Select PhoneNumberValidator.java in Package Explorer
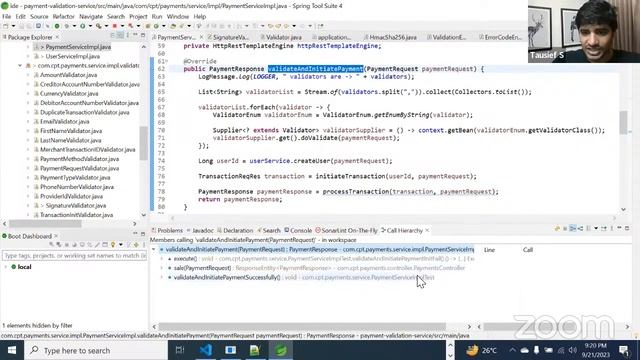 [77, 187]
